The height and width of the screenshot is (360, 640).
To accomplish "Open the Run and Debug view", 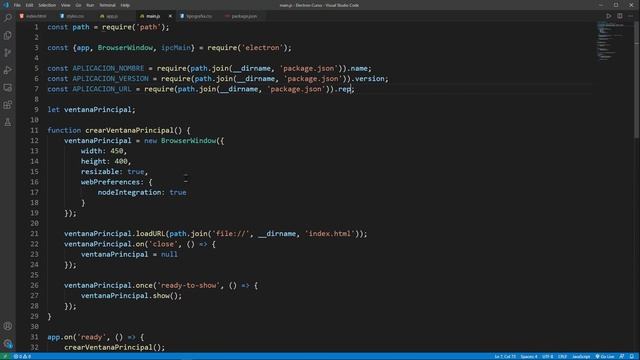I will [x=8, y=70].
